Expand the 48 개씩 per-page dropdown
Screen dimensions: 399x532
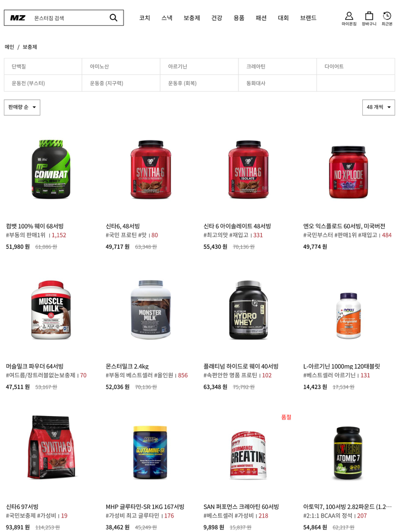379,107
